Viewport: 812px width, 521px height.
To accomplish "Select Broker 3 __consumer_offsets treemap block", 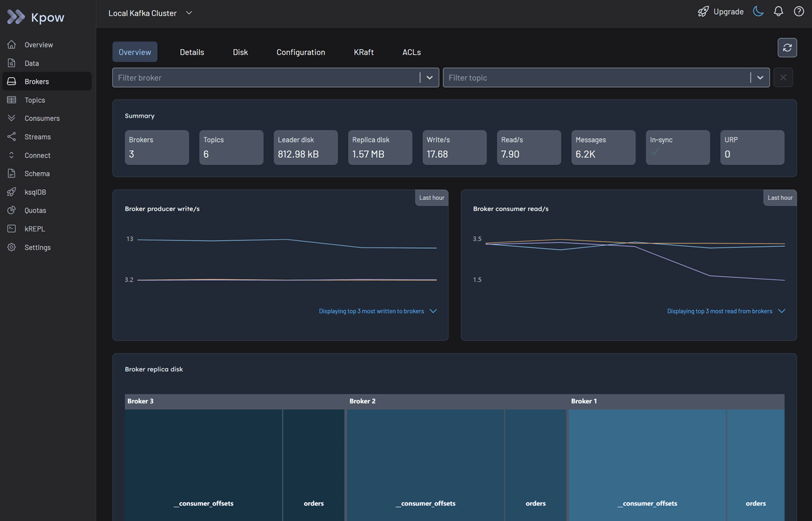I will [204, 465].
